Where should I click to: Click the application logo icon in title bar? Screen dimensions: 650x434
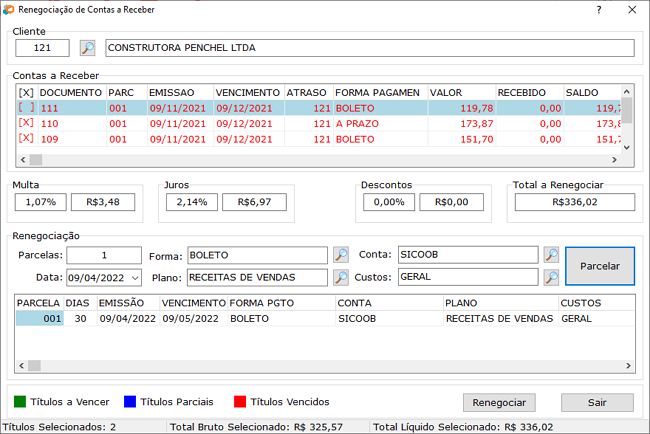(8, 10)
